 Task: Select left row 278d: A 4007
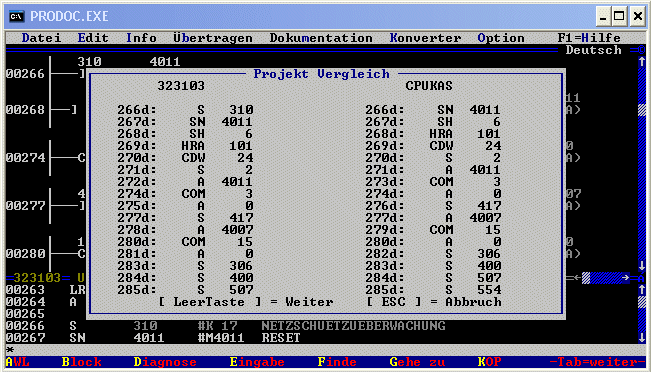185,230
